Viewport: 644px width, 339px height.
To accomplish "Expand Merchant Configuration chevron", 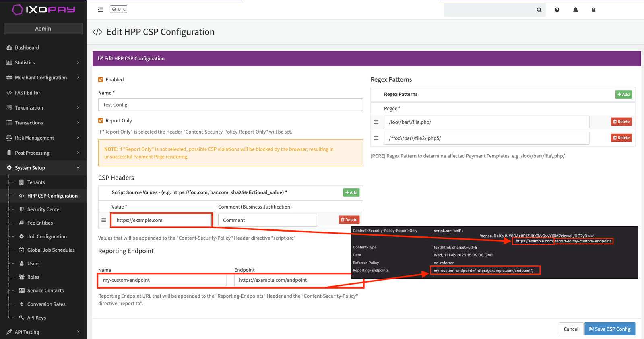I will [x=78, y=77].
